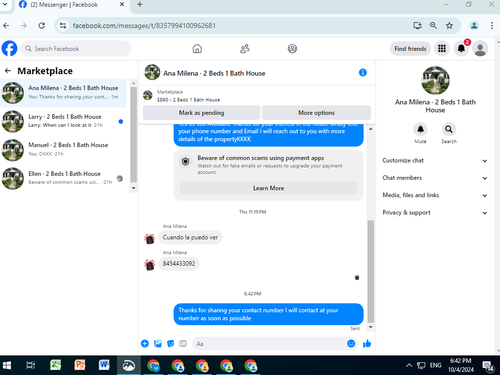Click the chat messages scrollbar thumb

point(370,272)
